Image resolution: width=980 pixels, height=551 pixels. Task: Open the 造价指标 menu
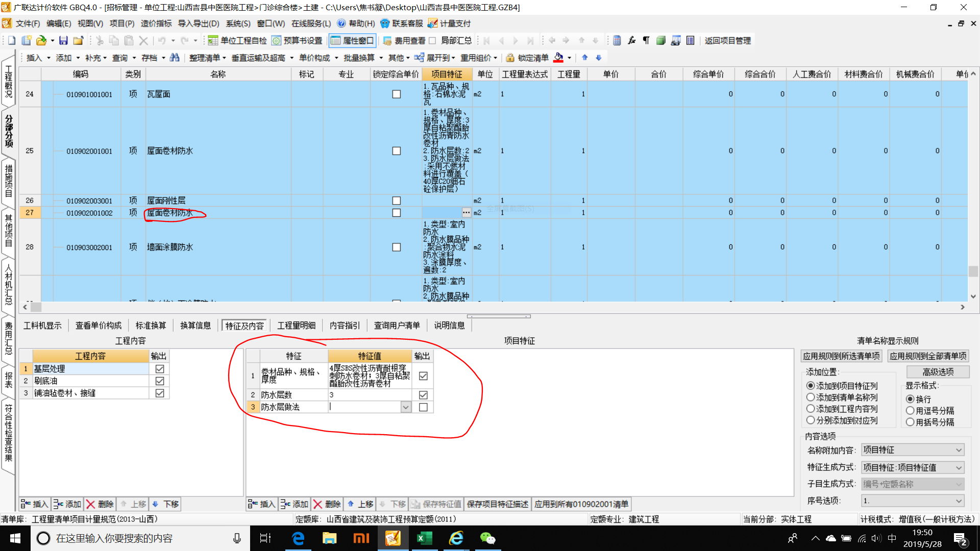156,23
